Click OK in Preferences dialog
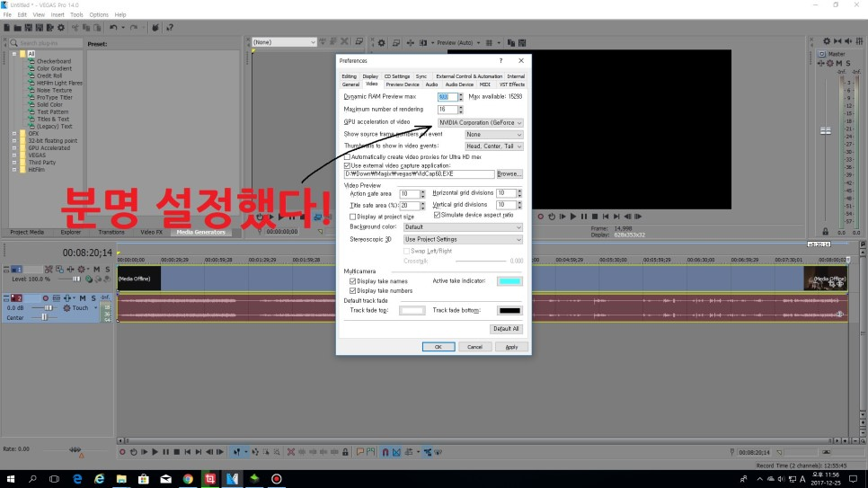 438,347
